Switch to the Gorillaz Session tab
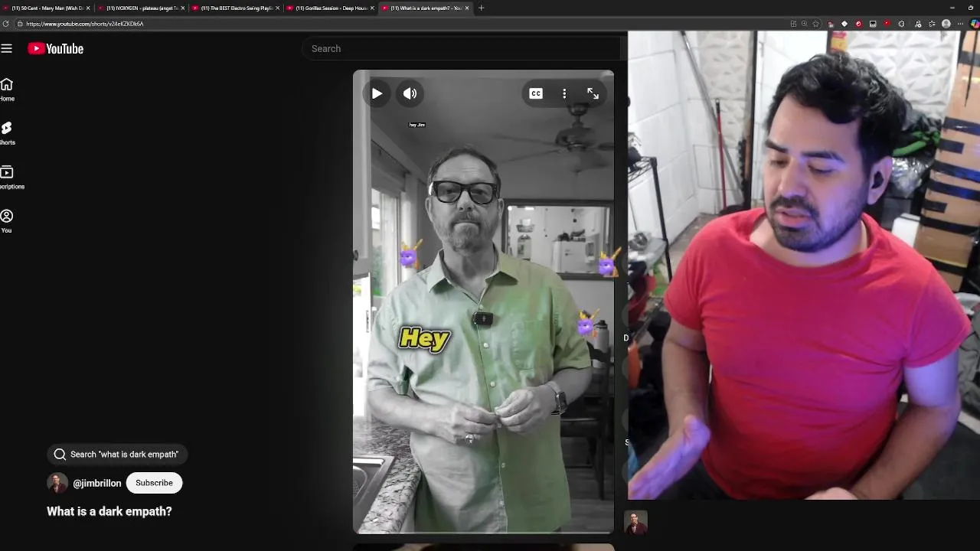 tap(329, 8)
